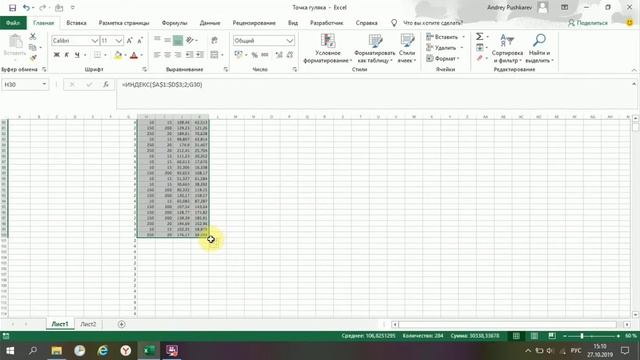Open the font size 11 dropdown
Screen dimensions: 640x360
click(x=118, y=40)
